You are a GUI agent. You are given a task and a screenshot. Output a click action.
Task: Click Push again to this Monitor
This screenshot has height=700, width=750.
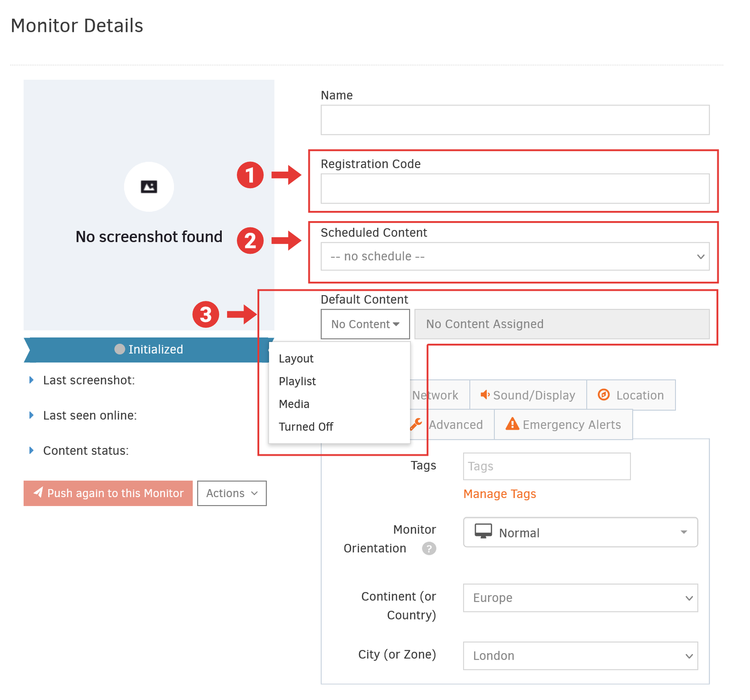[x=108, y=493]
